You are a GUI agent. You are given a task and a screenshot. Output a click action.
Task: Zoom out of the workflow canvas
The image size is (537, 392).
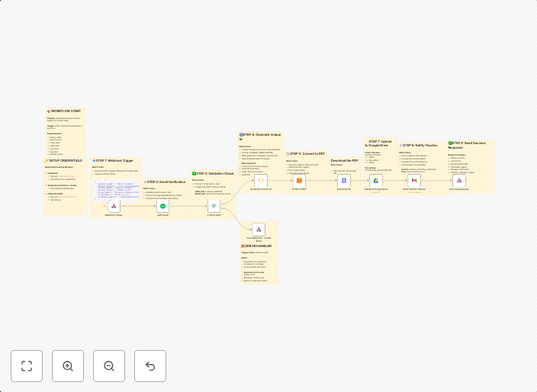pos(109,366)
